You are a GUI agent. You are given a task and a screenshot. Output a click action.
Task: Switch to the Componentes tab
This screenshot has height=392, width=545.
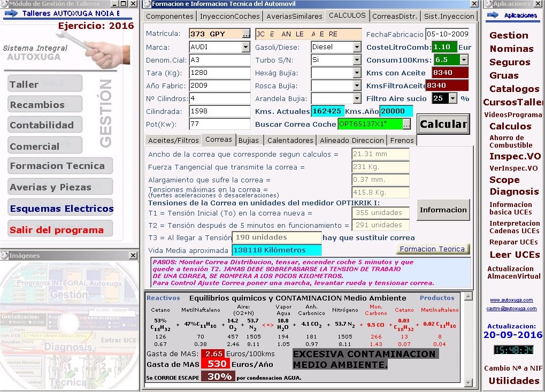170,17
